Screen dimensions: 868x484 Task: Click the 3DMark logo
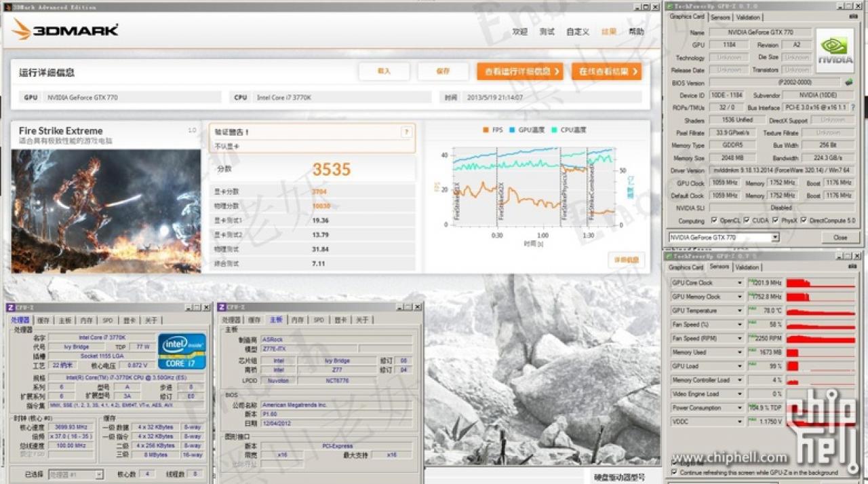coord(65,29)
